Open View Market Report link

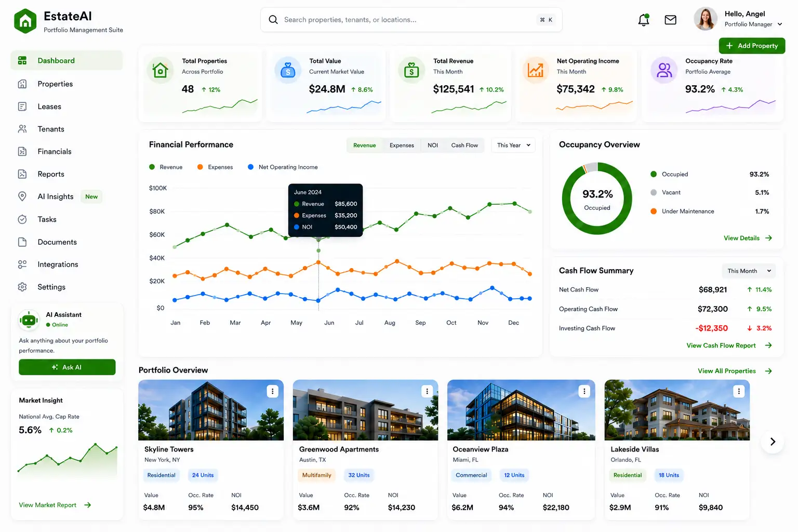(55, 505)
